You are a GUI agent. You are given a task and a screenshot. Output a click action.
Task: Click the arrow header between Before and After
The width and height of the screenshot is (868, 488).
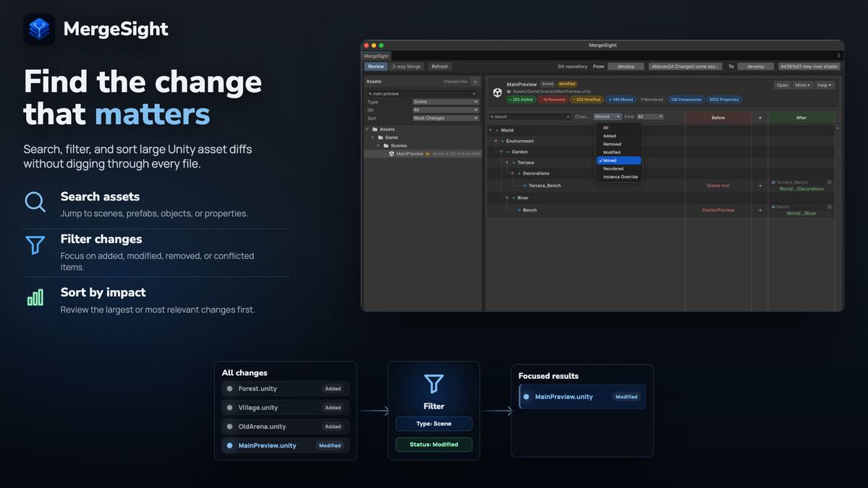point(759,117)
